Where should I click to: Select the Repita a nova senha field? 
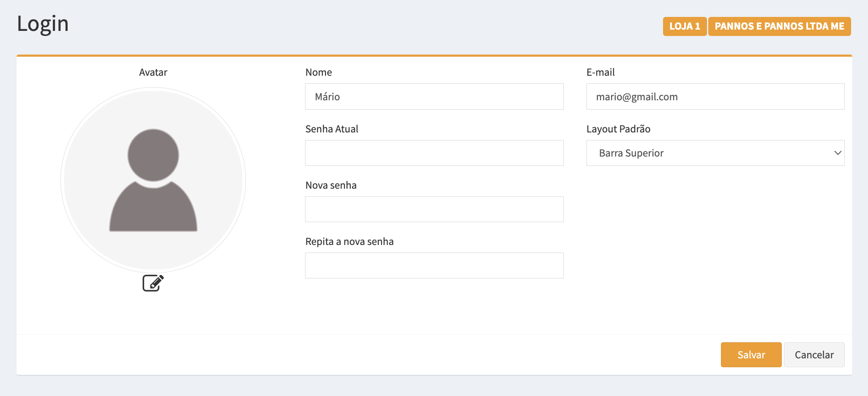[x=434, y=266]
